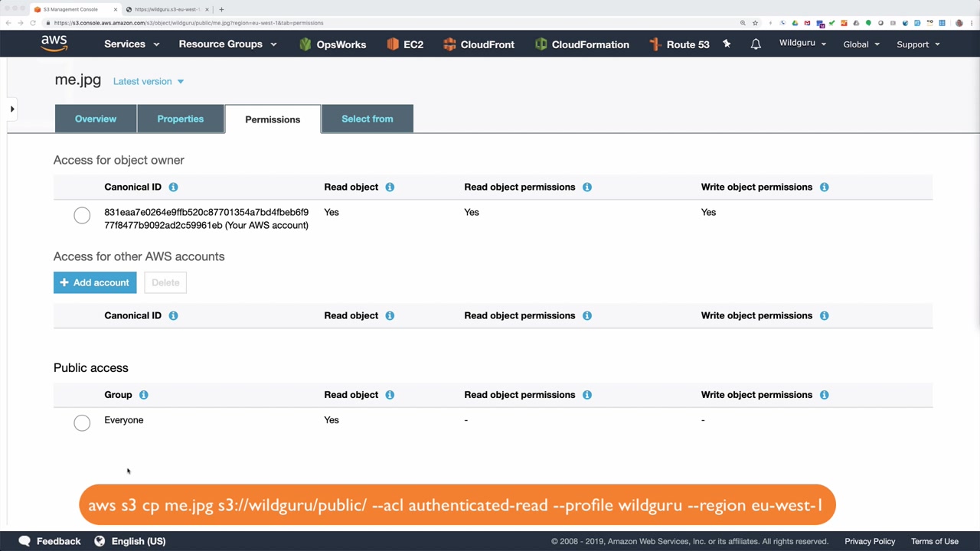Show info for owner Canonical ID

point(173,187)
